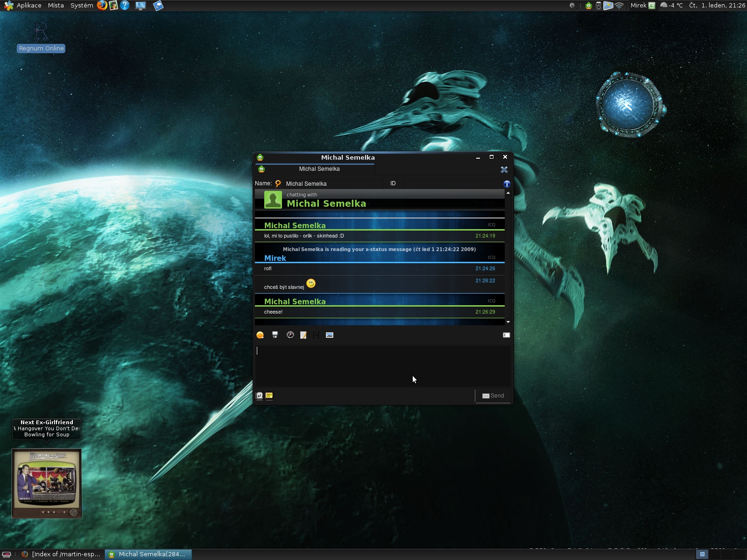Open the Regnum Online desktop shortcut
Viewport: 747px width, 560px height.
point(41,37)
